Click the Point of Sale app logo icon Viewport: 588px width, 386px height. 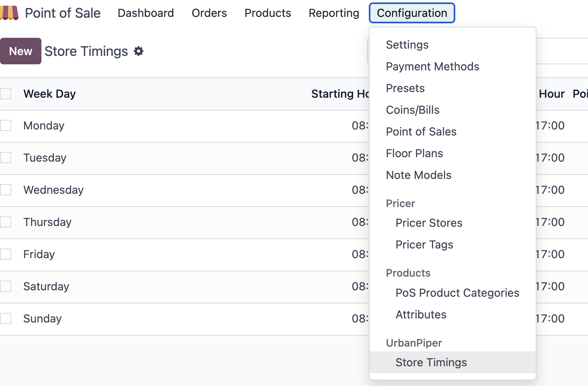(9, 13)
